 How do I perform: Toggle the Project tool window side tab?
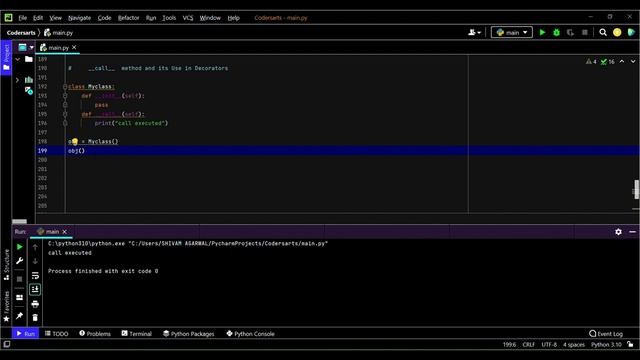[x=6, y=57]
